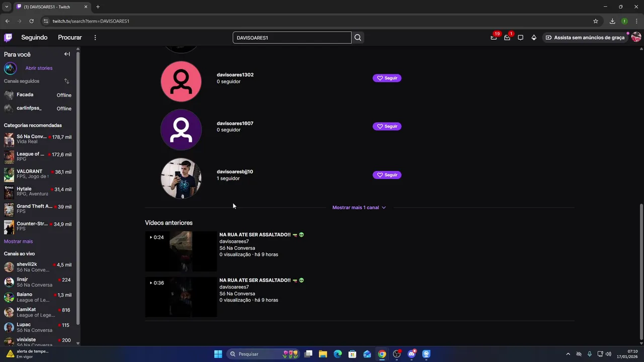Screen dimensions: 644x362
Task: Open weather alert taskbar widget
Action: pos(28,354)
